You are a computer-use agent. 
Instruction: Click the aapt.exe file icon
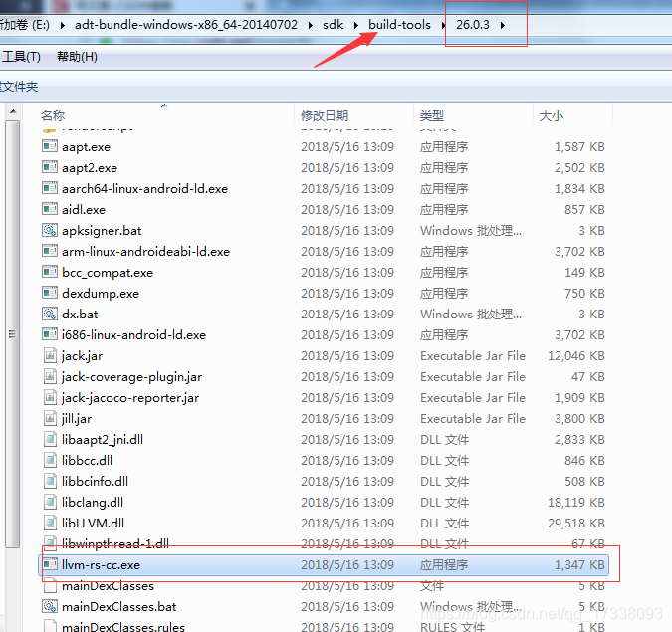click(x=50, y=146)
